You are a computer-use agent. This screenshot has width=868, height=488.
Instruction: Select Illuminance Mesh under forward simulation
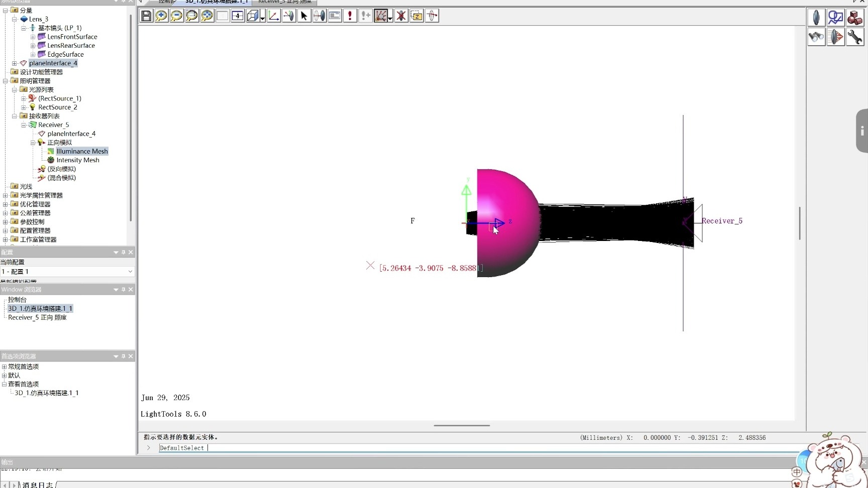[x=82, y=151]
